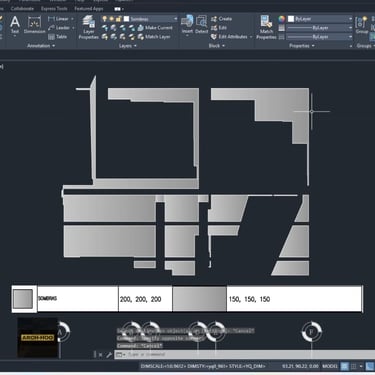Viewport: 375px width, 375px height.
Task: Click the recent commands icon in command line
Action: pyautogui.click(x=120, y=355)
